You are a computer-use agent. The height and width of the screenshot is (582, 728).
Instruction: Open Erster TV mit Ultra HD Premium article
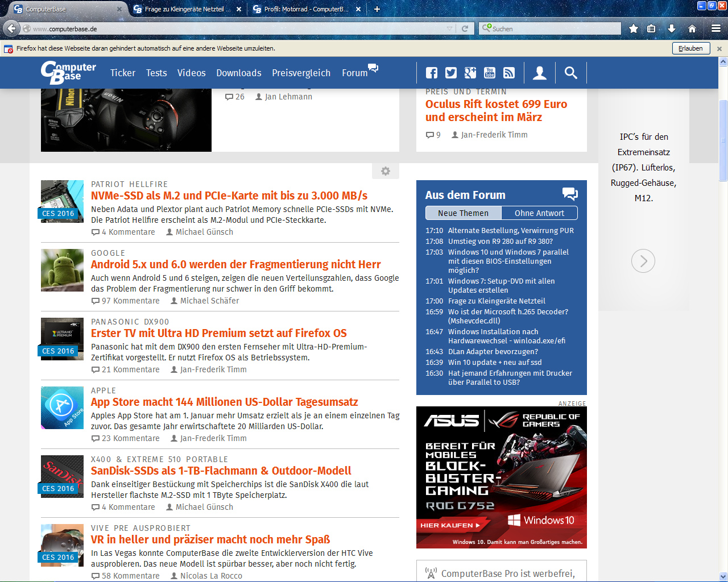[219, 333]
